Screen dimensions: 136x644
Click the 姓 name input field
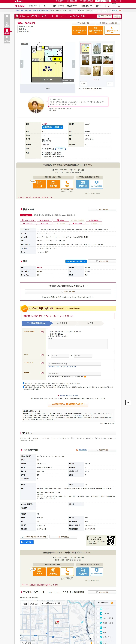[x=60, y=355]
